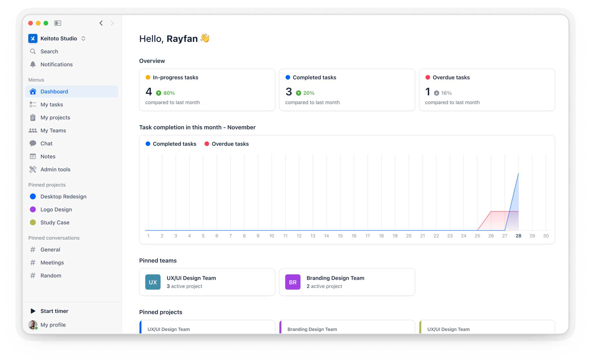Screen dimensions: 591x364
Task: Click the forward navigation chevron
Action: click(x=112, y=23)
